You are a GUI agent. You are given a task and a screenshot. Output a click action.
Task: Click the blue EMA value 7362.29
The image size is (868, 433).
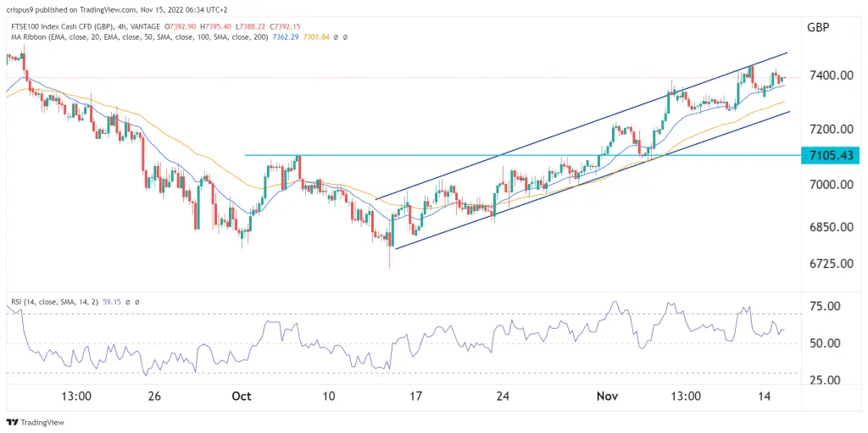pos(284,37)
